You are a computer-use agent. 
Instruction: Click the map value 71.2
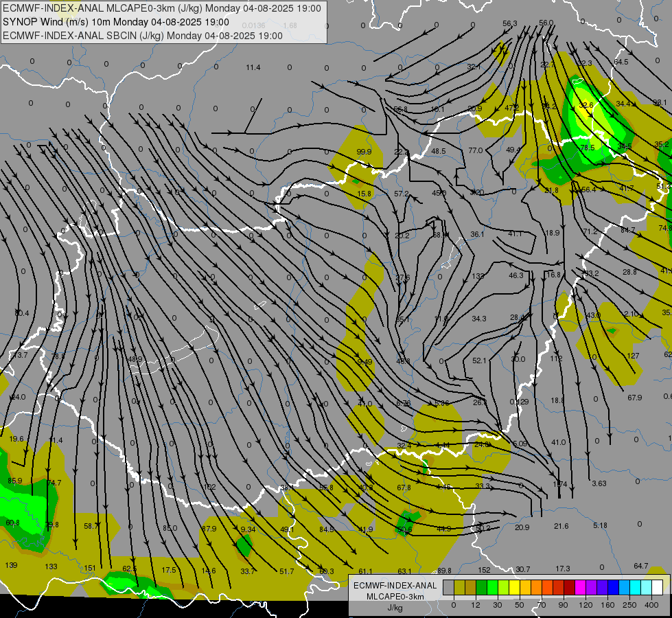tap(590, 231)
